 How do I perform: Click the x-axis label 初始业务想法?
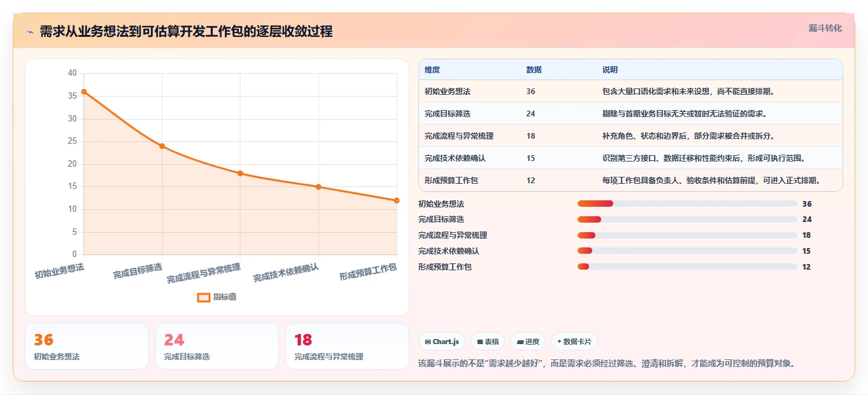[59, 272]
